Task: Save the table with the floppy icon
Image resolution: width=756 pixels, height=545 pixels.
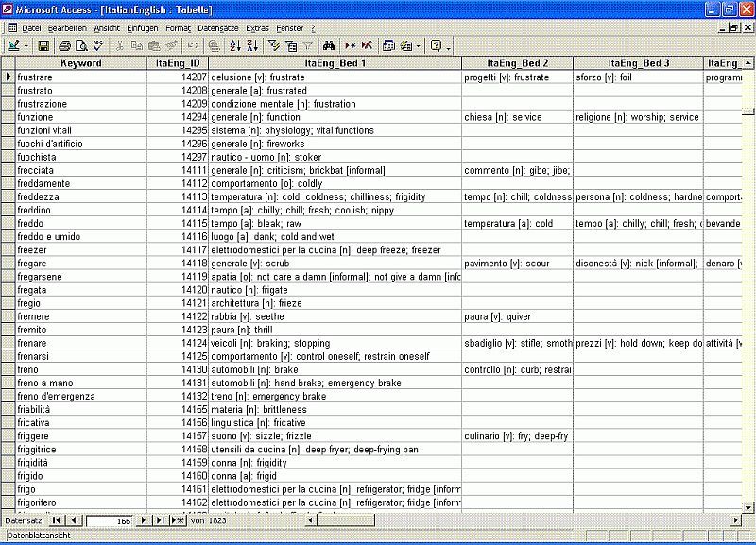Action: (43, 45)
